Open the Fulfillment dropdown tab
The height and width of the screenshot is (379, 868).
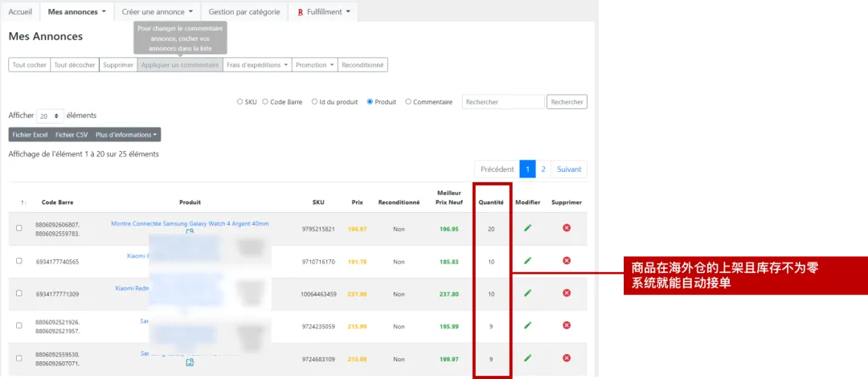click(323, 11)
